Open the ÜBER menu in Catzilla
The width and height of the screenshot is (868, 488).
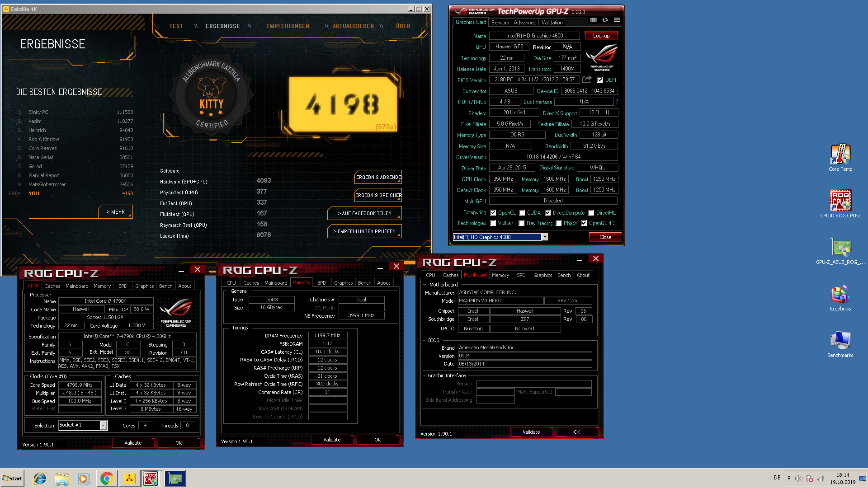point(403,26)
